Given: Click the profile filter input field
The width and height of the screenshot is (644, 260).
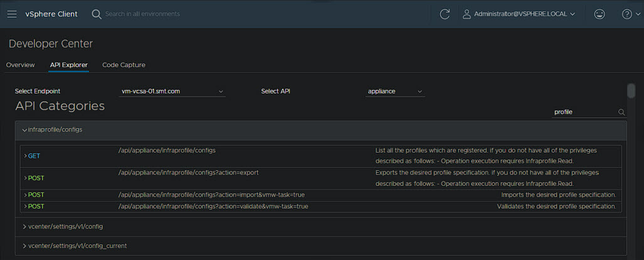Looking at the screenshot, I should point(583,112).
